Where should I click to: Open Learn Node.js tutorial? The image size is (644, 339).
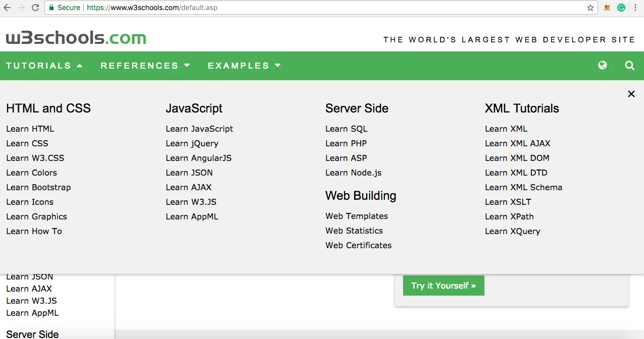[354, 173]
